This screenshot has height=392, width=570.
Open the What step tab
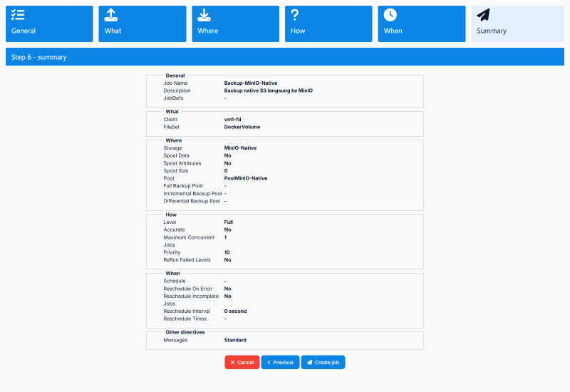tap(142, 24)
